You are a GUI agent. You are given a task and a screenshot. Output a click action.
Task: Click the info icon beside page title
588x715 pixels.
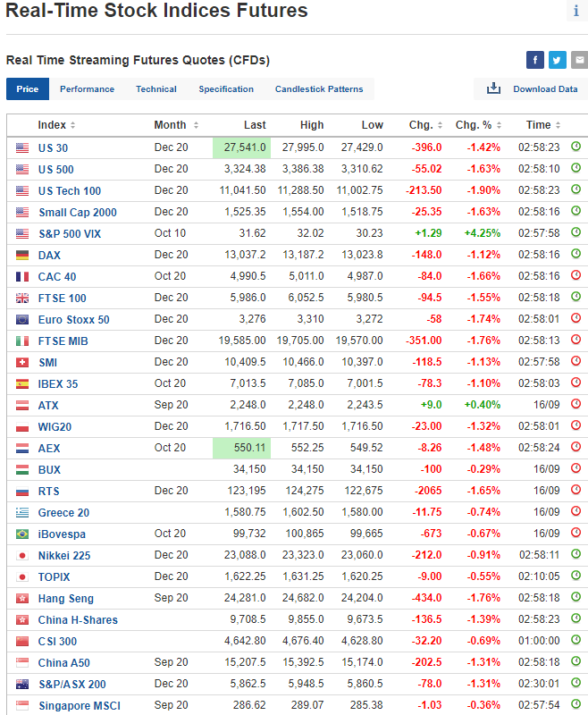click(576, 12)
